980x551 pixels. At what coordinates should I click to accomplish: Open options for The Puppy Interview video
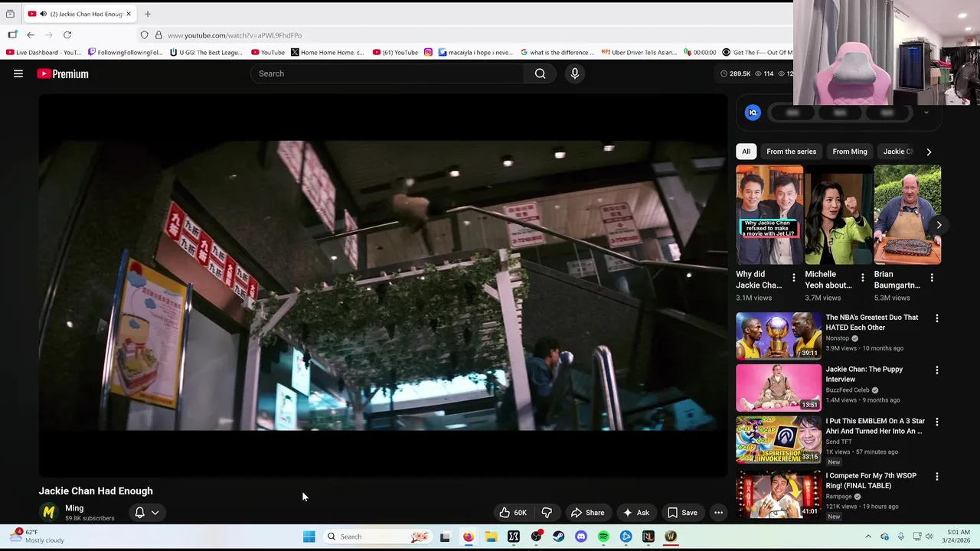(936, 370)
